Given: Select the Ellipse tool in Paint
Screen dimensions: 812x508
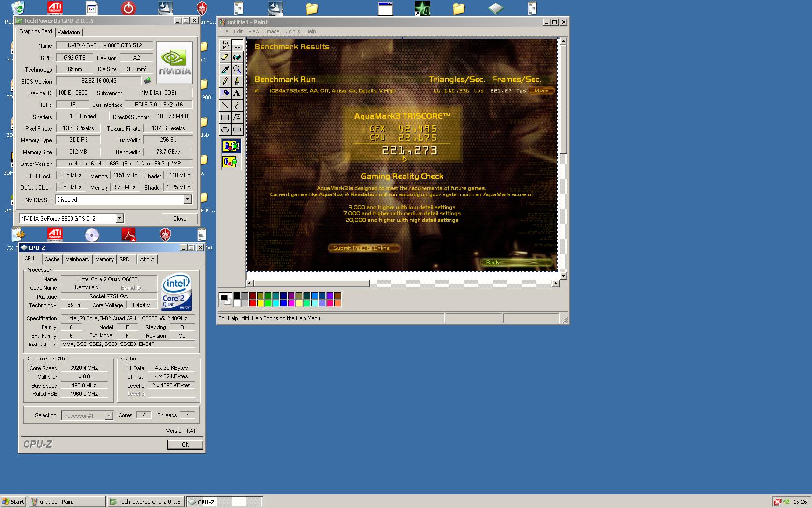Looking at the screenshot, I should point(225,129).
